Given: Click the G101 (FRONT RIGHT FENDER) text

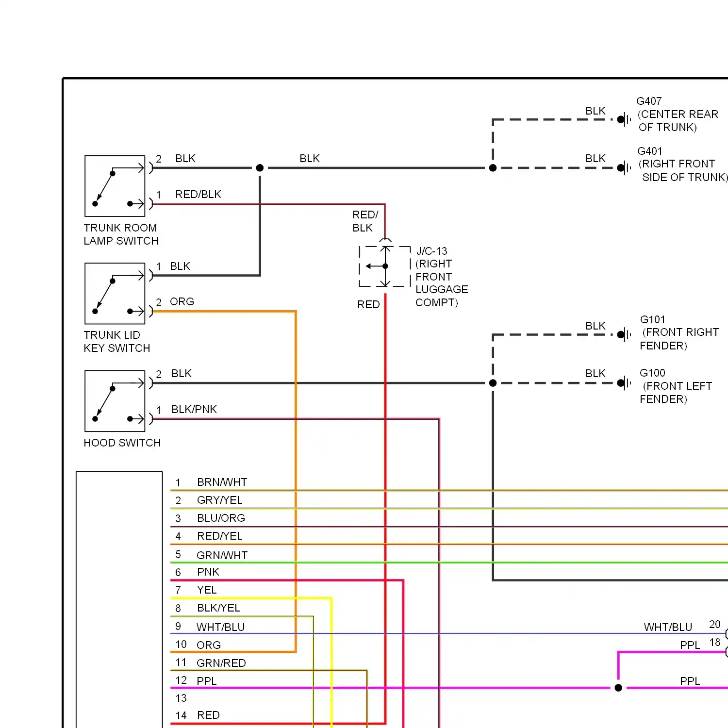Looking at the screenshot, I should 679,332.
